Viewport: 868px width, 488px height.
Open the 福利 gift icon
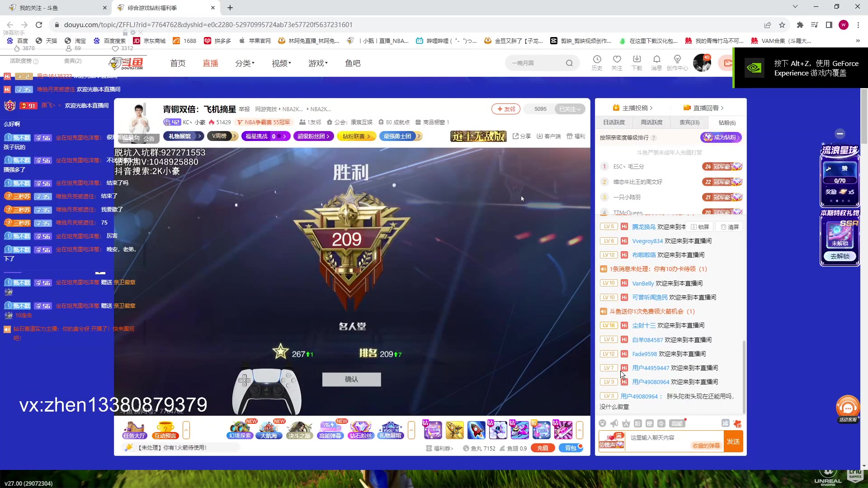pyautogui.click(x=576, y=136)
